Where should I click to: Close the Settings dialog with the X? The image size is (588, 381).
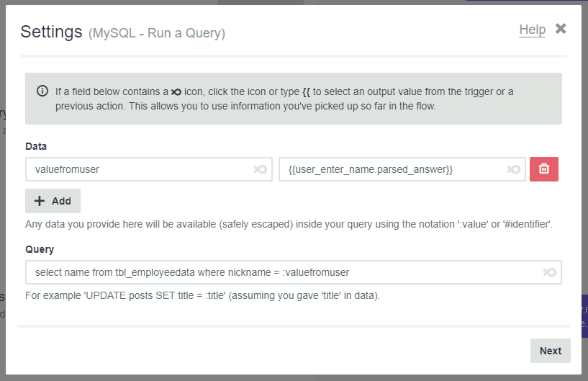pyautogui.click(x=561, y=29)
